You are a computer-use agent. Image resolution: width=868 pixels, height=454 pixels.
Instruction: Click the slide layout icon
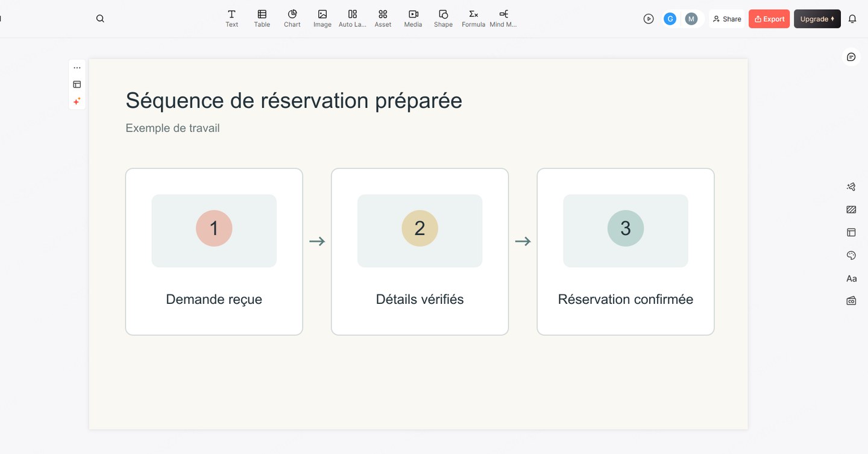tap(77, 84)
